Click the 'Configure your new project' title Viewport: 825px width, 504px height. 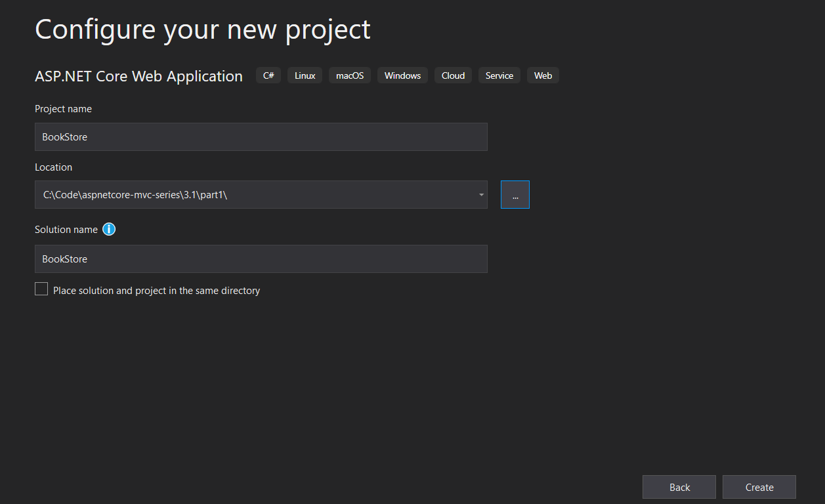202,30
